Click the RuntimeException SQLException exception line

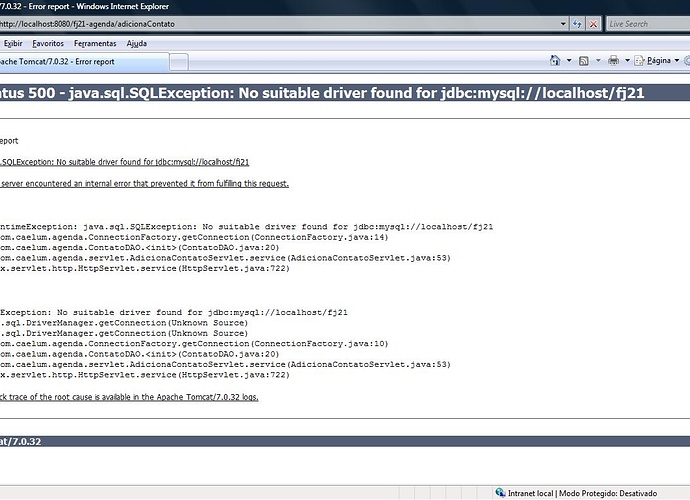coord(246,227)
